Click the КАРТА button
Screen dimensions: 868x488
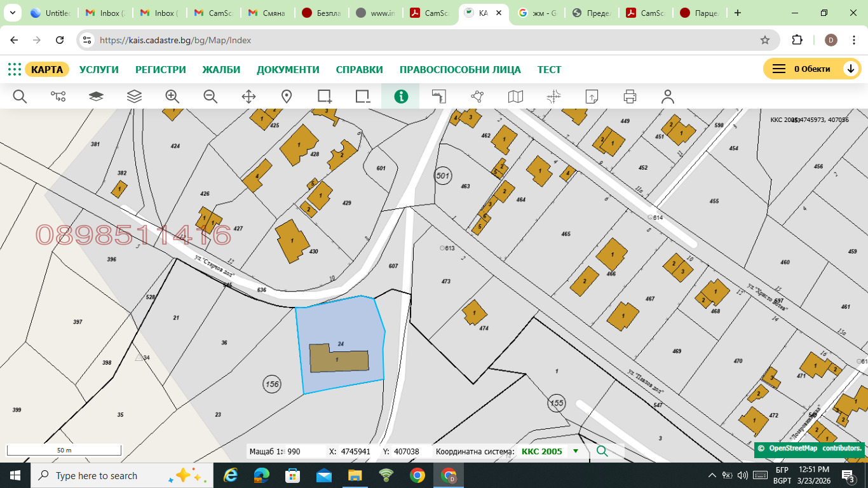47,69
